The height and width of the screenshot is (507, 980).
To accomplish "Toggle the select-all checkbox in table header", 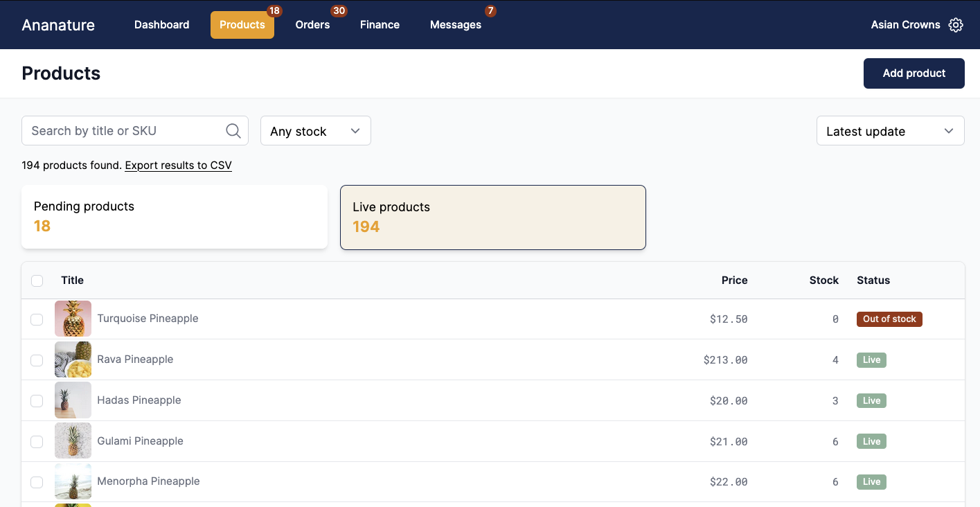I will (x=37, y=281).
